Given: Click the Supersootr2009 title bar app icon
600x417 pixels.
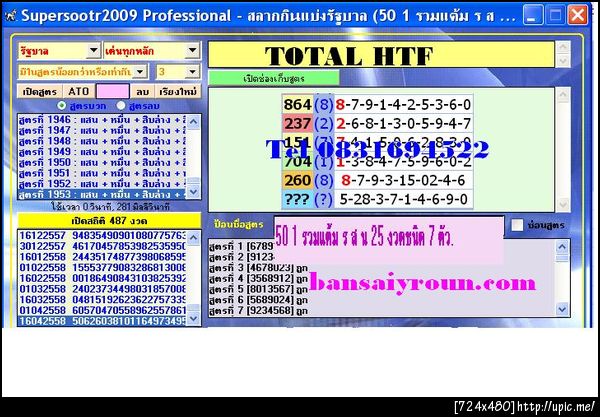Looking at the screenshot, I should pos(11,16).
